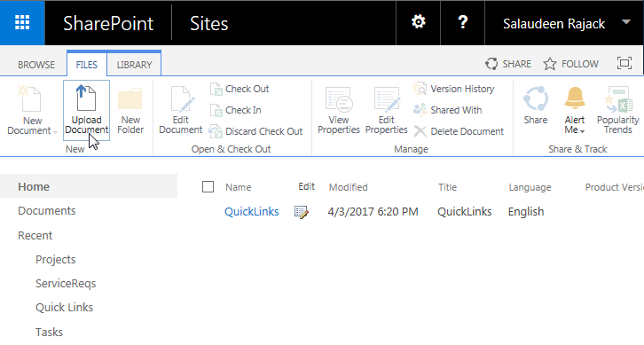Click Shared With in the ribbon
This screenshot has height=345, width=644.
point(448,110)
